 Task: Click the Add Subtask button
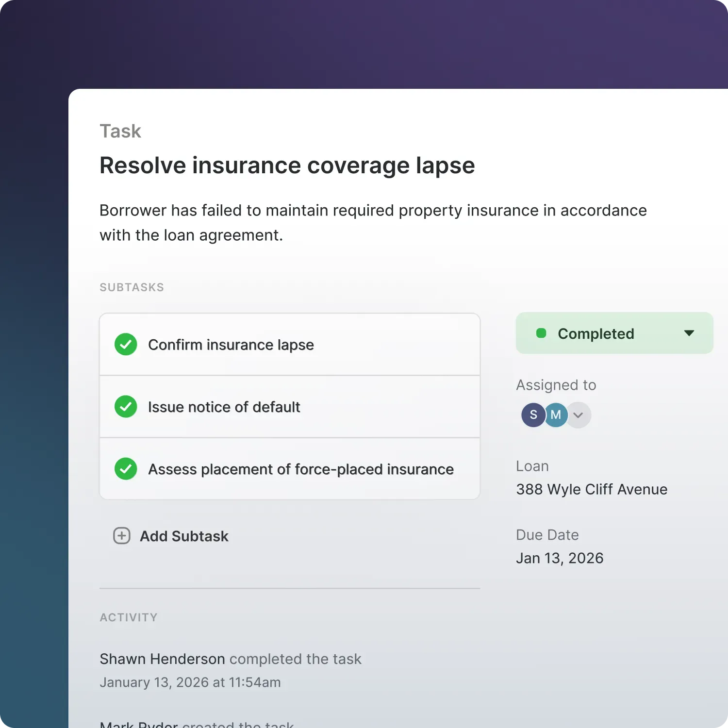pyautogui.click(x=184, y=536)
